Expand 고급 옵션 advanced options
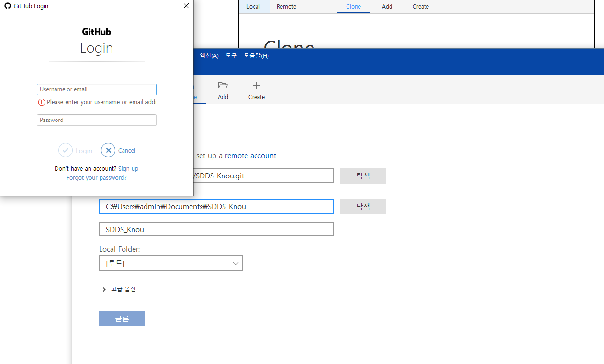 119,289
